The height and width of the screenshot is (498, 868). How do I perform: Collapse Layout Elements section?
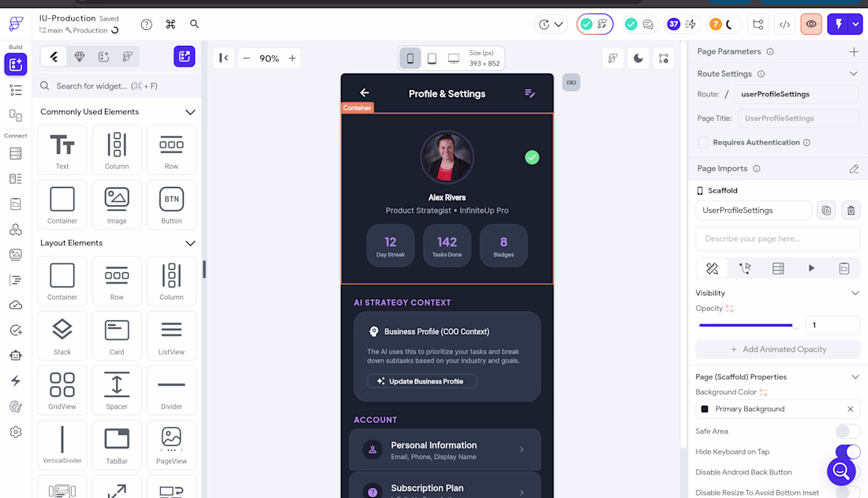[190, 243]
